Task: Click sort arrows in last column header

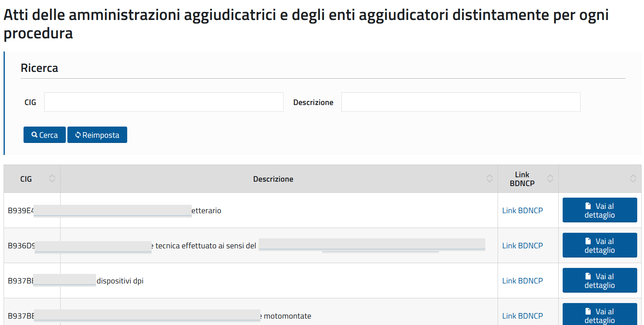Action: click(x=633, y=178)
